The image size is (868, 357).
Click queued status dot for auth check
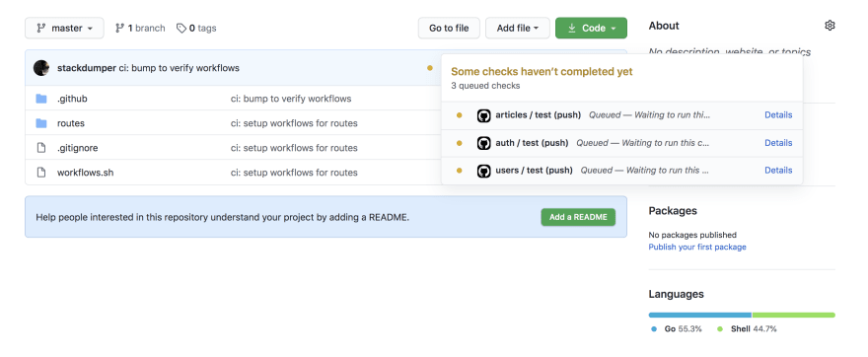pos(459,143)
